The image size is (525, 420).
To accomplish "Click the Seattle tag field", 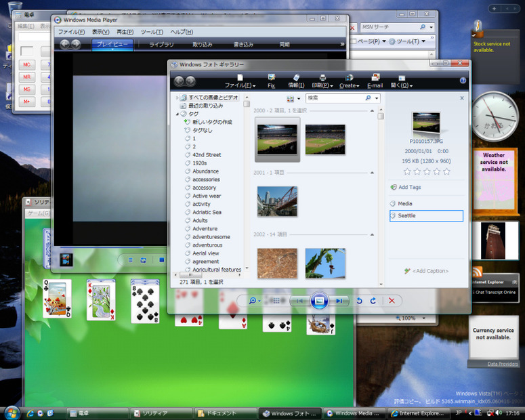I will click(x=426, y=215).
